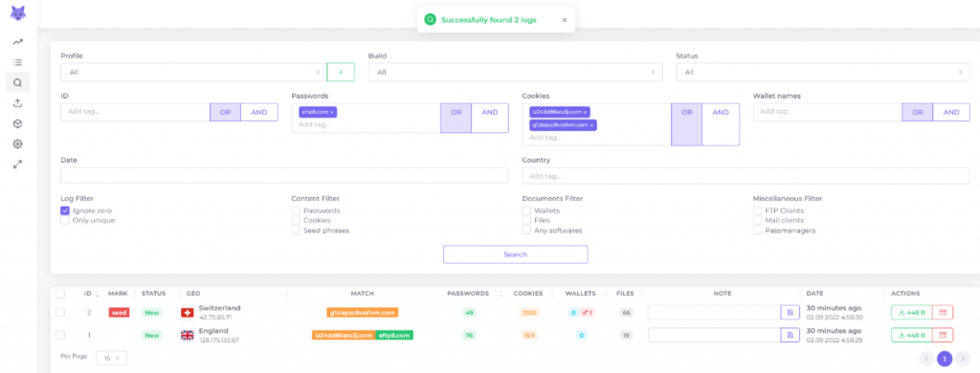This screenshot has height=373, width=980.
Task: Open the upload icon in sidebar
Action: point(17,103)
